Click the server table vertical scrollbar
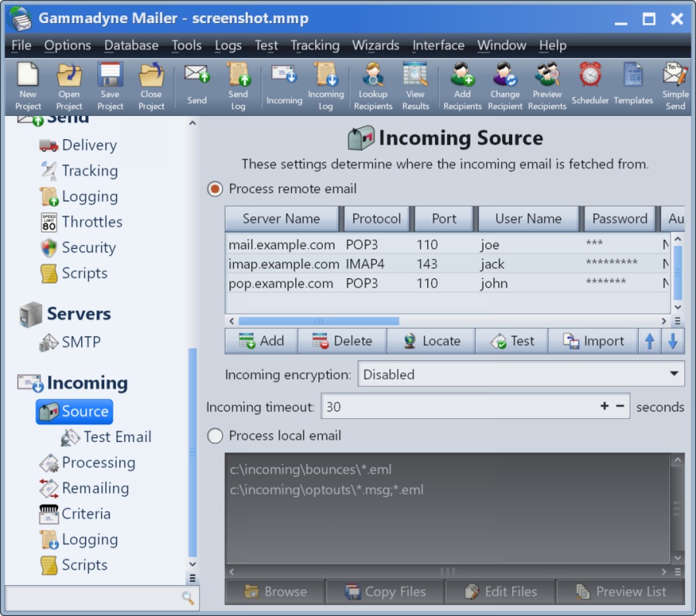696x616 pixels. coord(677,273)
